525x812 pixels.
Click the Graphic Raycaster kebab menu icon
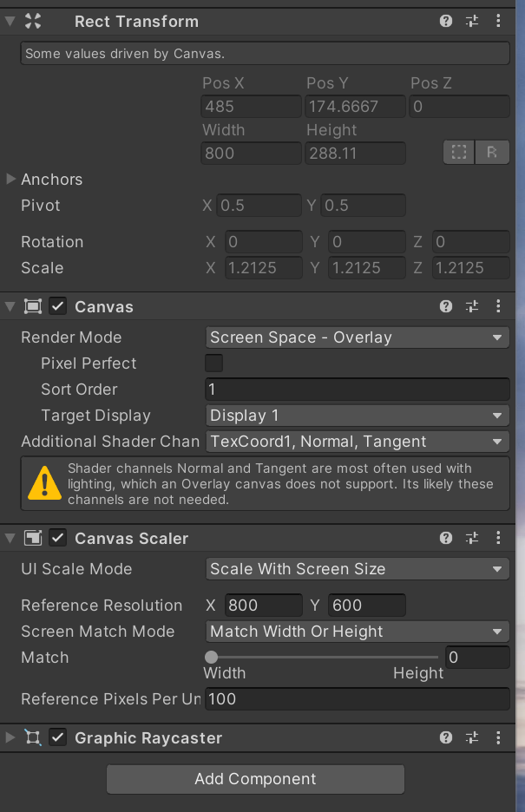498,737
